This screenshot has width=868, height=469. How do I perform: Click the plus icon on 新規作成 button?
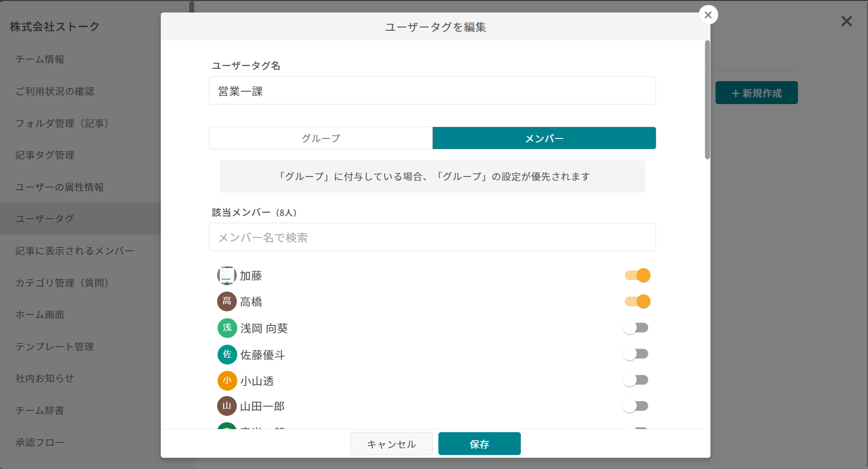click(735, 94)
